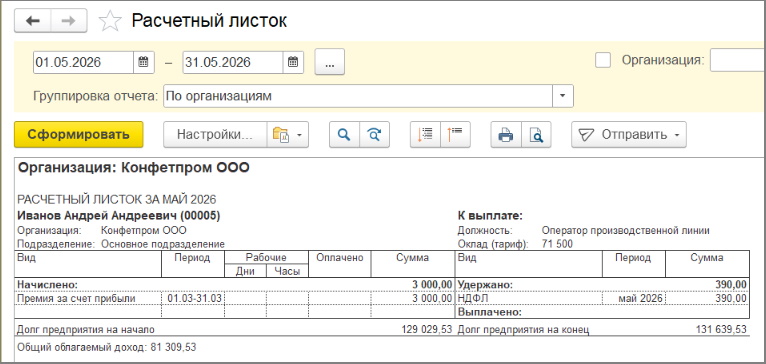Collapse all groups icon
This screenshot has width=766, height=364.
(455, 134)
